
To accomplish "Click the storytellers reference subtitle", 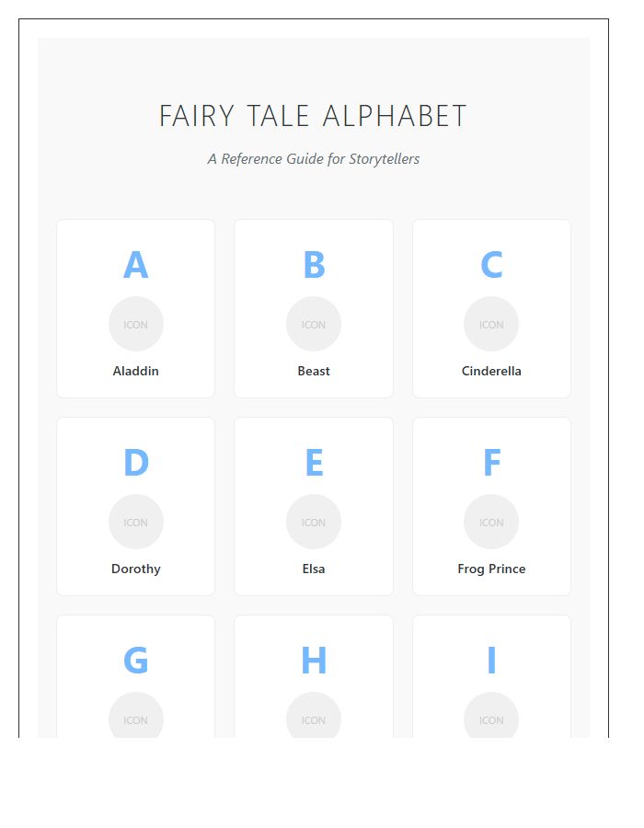I will click(x=313, y=158).
